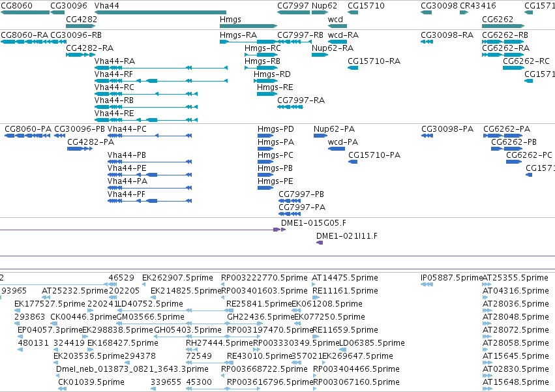The width and height of the screenshot is (555, 392).
Task: Click protein CG8060-PA
Action: click(x=28, y=129)
